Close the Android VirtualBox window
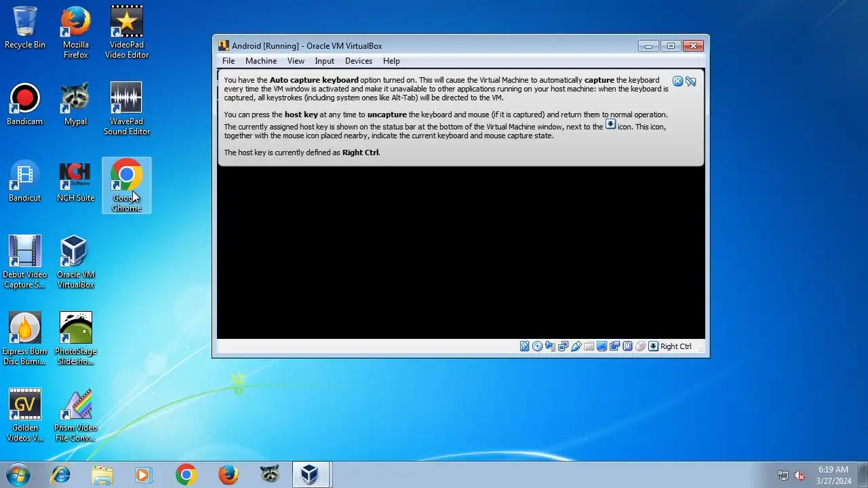Image resolution: width=868 pixels, height=488 pixels. coord(693,46)
